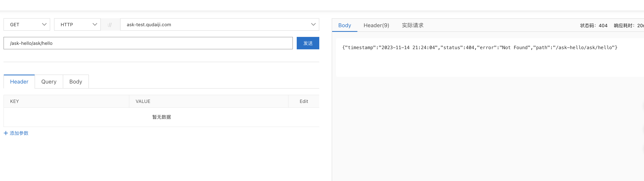View the 实际请求 actual request tab
Screen dimensions: 644x181
coord(412,25)
